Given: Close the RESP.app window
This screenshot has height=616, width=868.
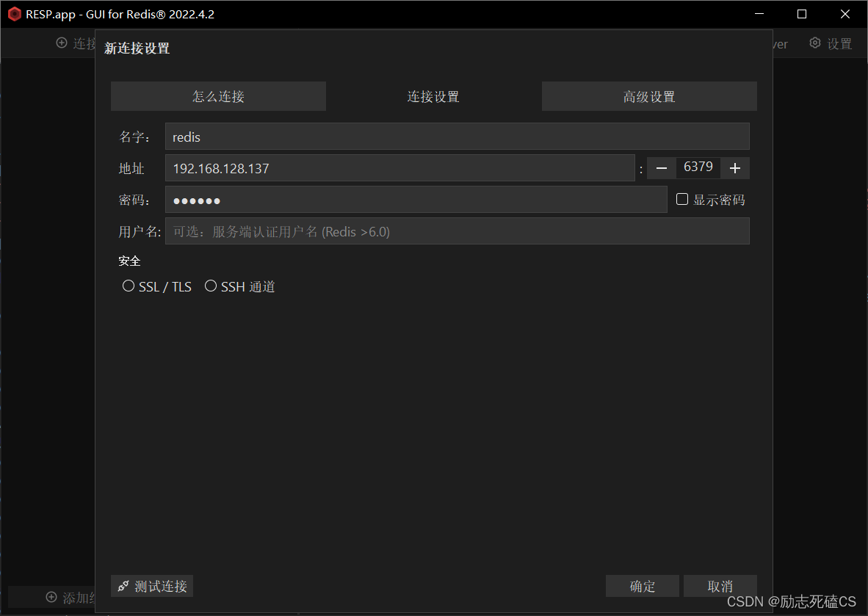Looking at the screenshot, I should [845, 15].
